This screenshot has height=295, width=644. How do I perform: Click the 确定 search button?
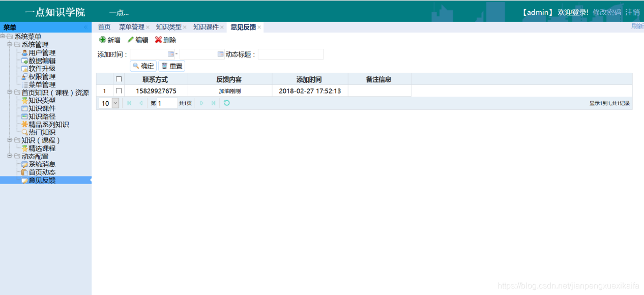(143, 66)
